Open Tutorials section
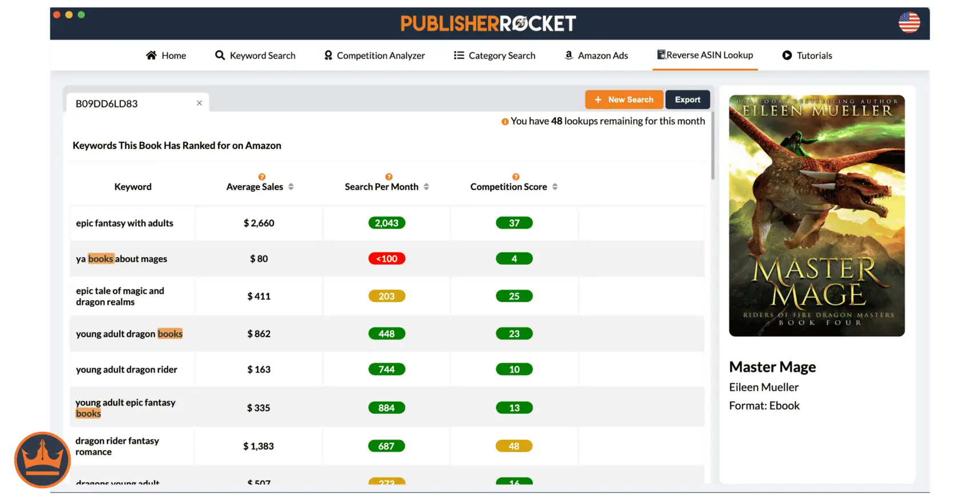The image size is (980, 500). coord(807,56)
